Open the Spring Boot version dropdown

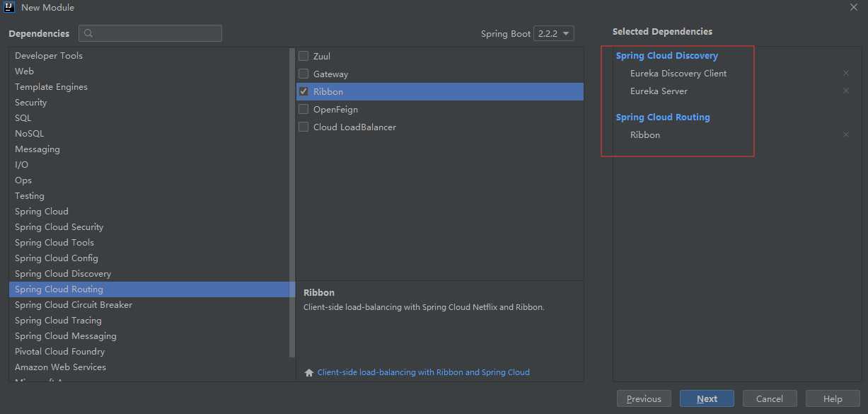coord(554,33)
